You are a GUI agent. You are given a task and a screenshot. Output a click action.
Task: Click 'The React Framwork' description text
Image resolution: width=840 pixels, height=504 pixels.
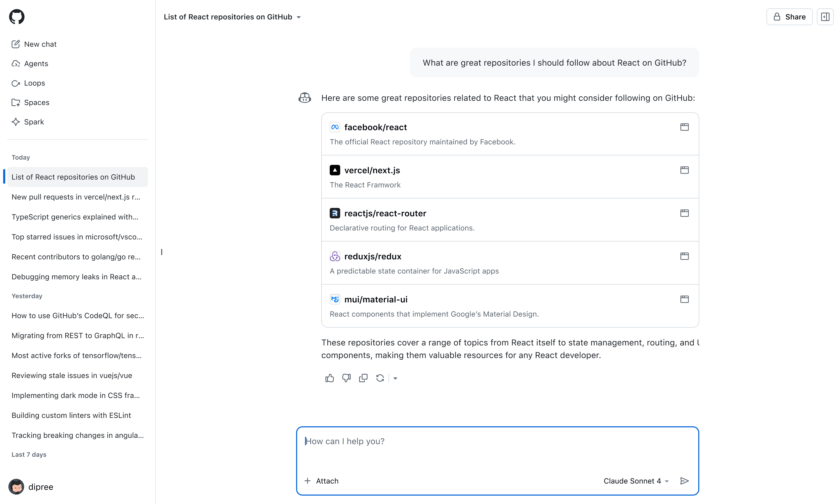pos(365,185)
